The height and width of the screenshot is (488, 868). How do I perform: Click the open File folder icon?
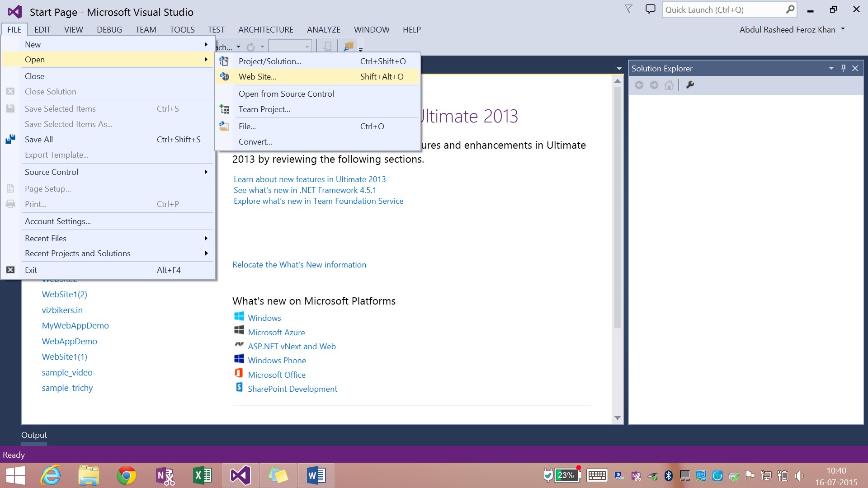coord(224,126)
